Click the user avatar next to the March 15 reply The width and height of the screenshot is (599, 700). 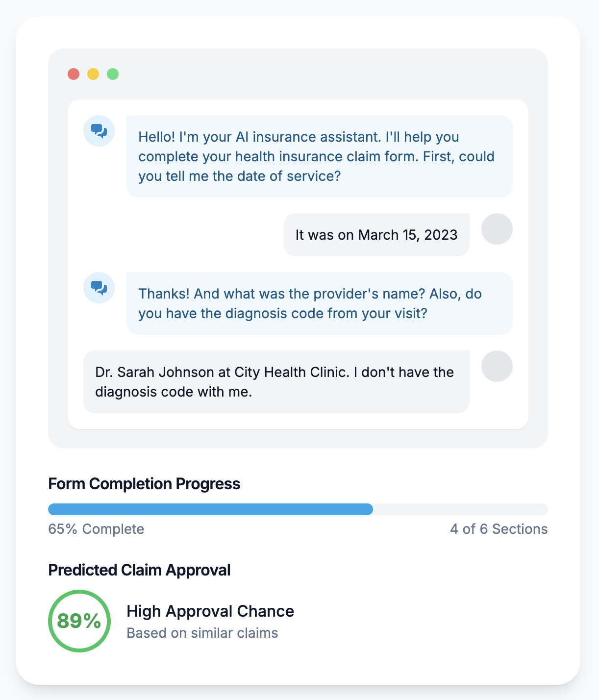pyautogui.click(x=497, y=229)
